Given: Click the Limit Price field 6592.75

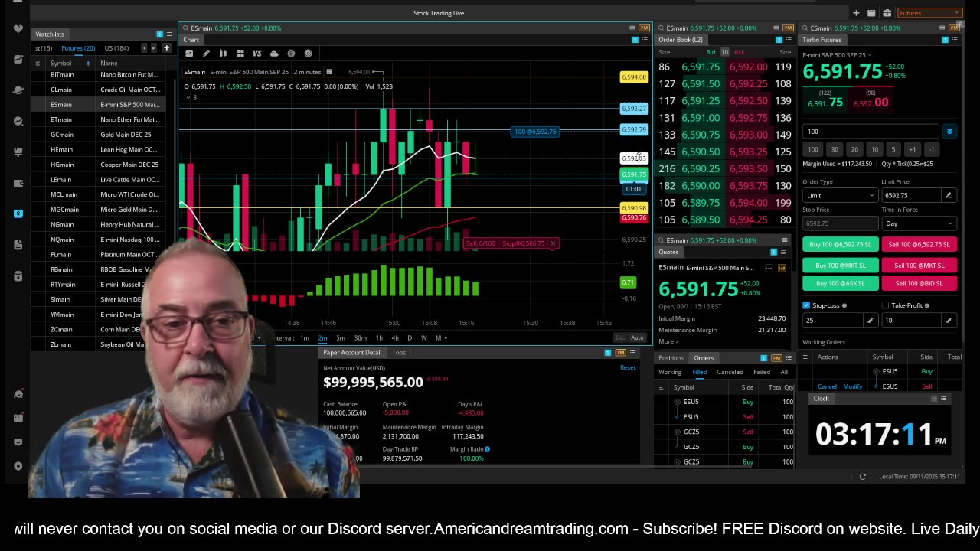Looking at the screenshot, I should coord(911,196).
